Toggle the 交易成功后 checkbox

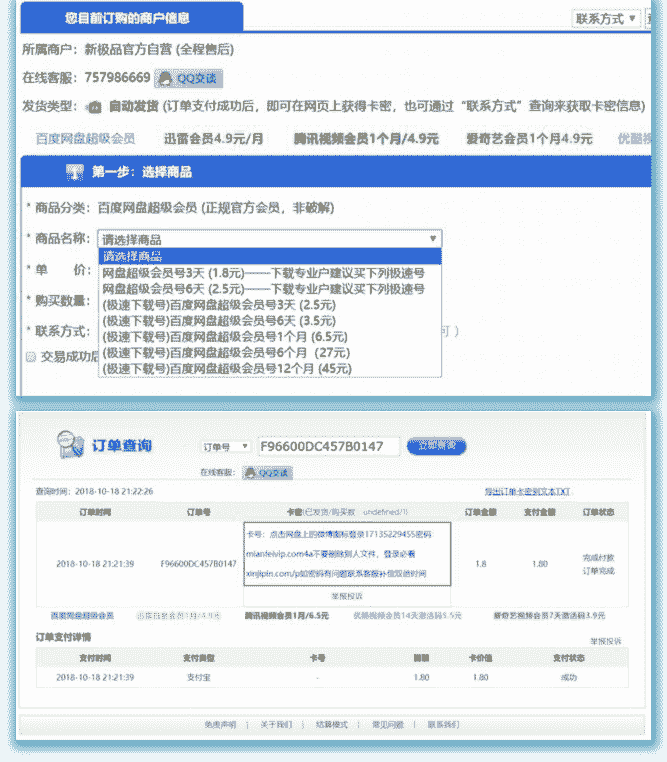[31, 355]
